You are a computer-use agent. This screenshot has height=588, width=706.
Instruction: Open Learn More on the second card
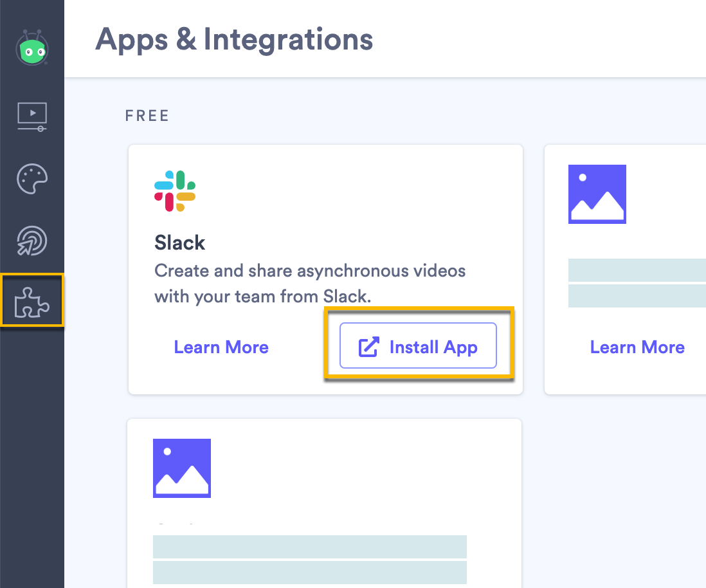coord(637,347)
